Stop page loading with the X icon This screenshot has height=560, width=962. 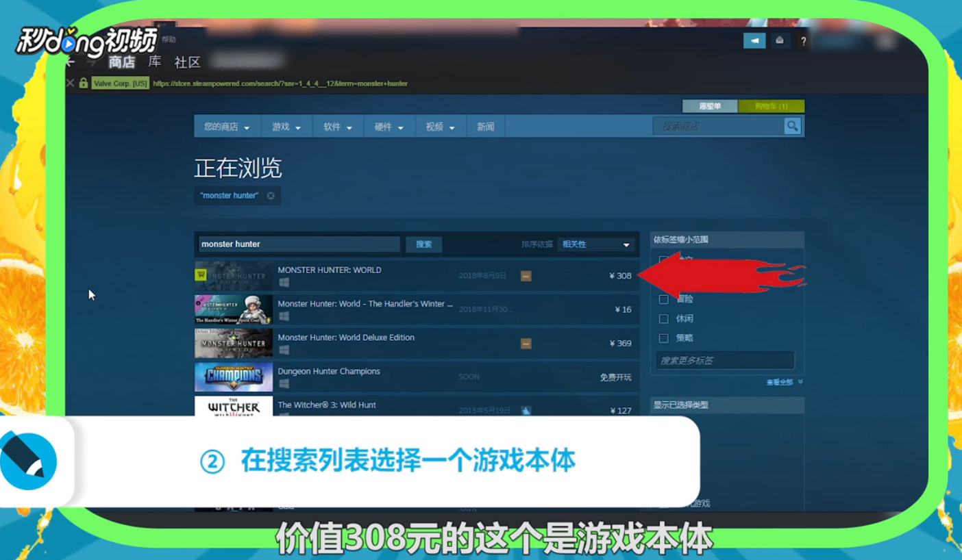click(70, 84)
